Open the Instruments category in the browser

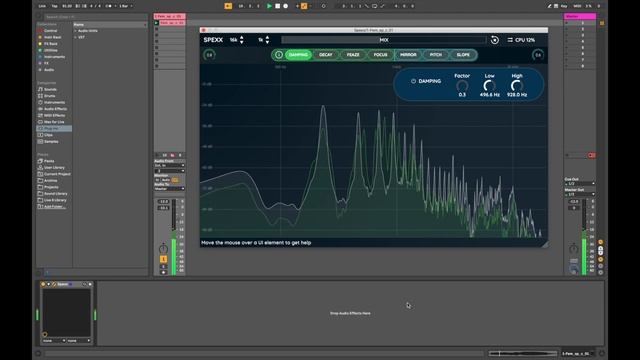click(x=54, y=102)
